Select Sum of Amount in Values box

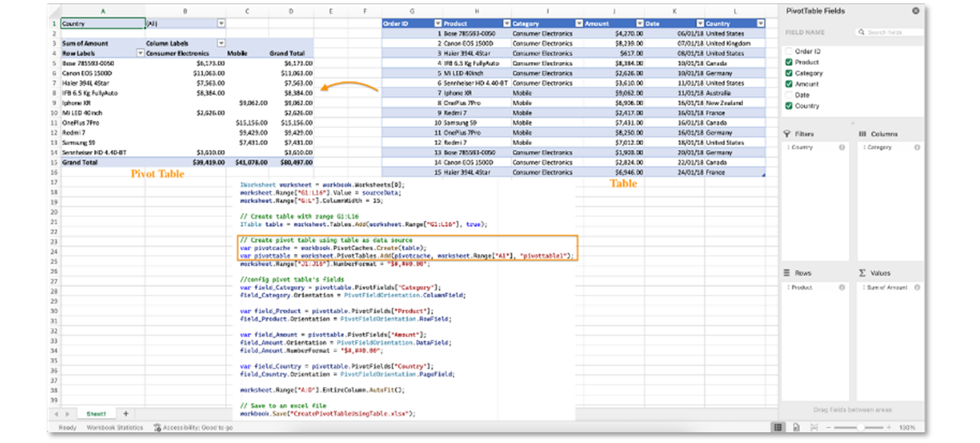891,287
